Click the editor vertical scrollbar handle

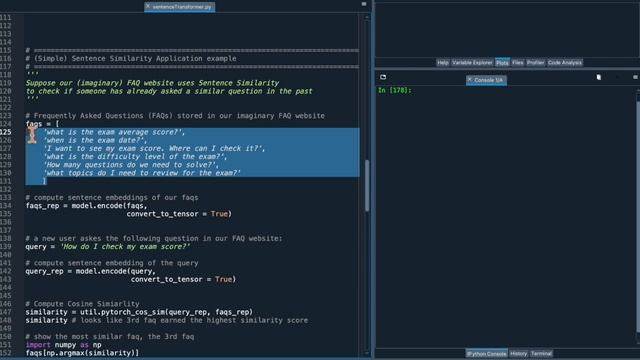click(367, 186)
